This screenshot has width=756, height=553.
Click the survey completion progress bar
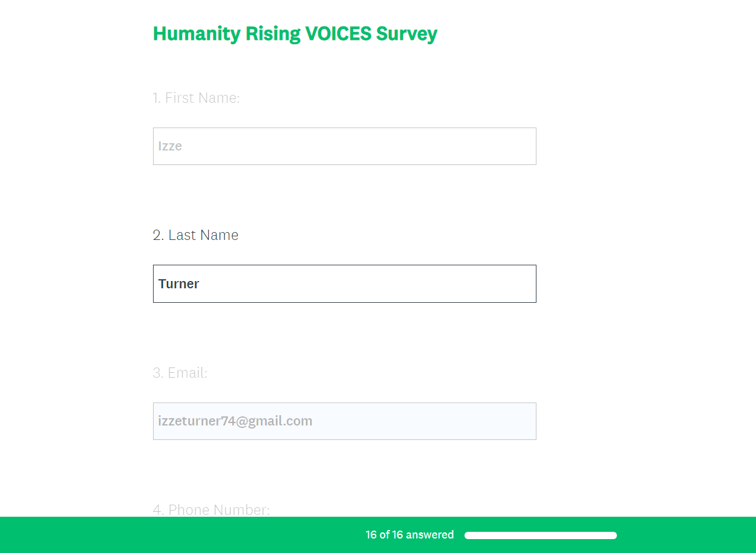tap(540, 535)
